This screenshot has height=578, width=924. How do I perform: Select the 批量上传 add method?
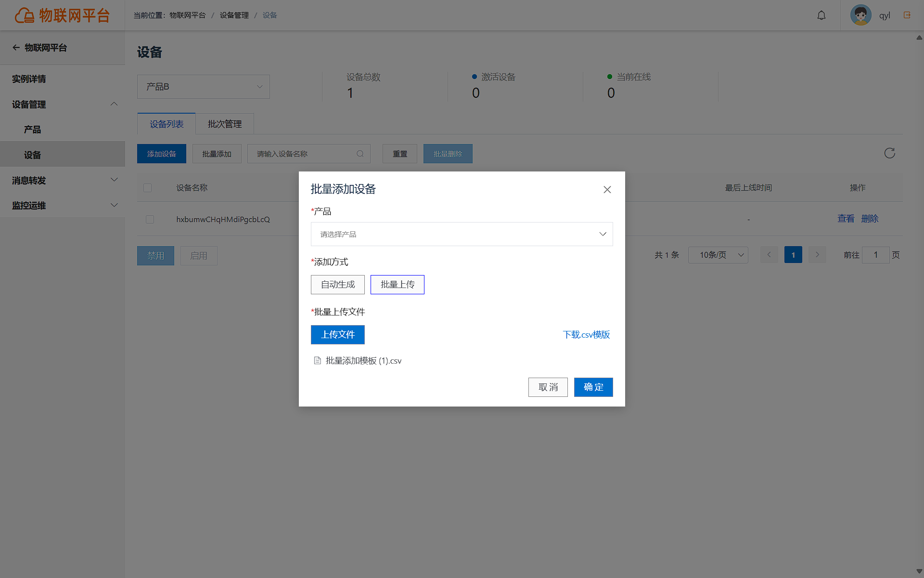pos(398,285)
